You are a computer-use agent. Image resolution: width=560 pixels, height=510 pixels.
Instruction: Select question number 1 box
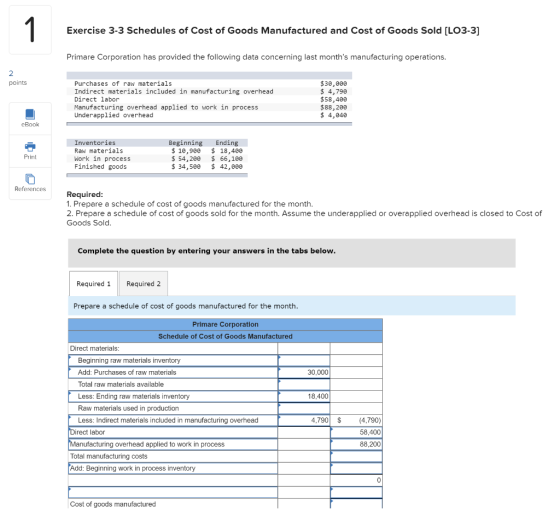click(x=30, y=30)
